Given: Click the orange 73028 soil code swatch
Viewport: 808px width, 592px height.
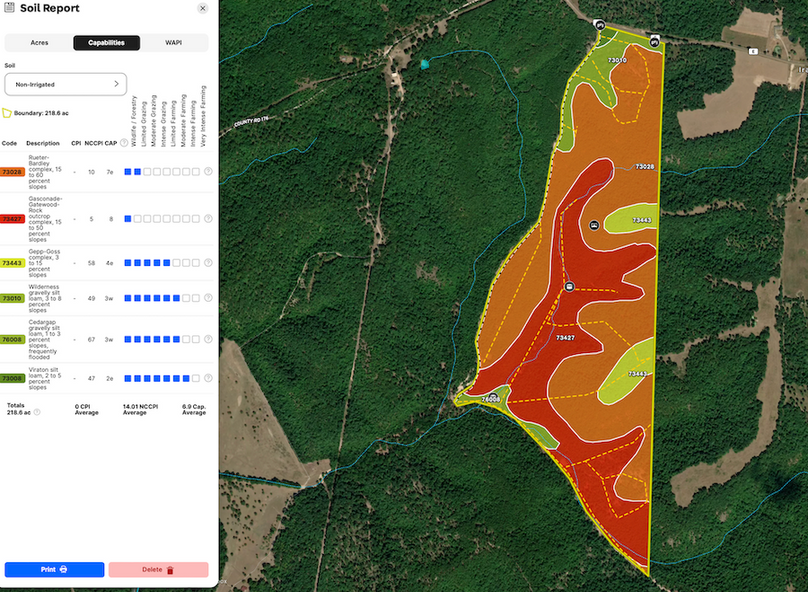Looking at the screenshot, I should point(13,172).
